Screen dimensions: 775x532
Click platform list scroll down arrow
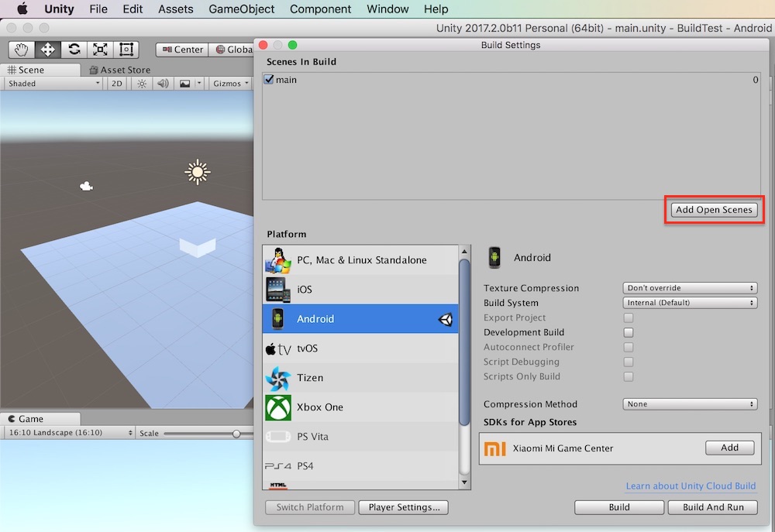(x=464, y=482)
